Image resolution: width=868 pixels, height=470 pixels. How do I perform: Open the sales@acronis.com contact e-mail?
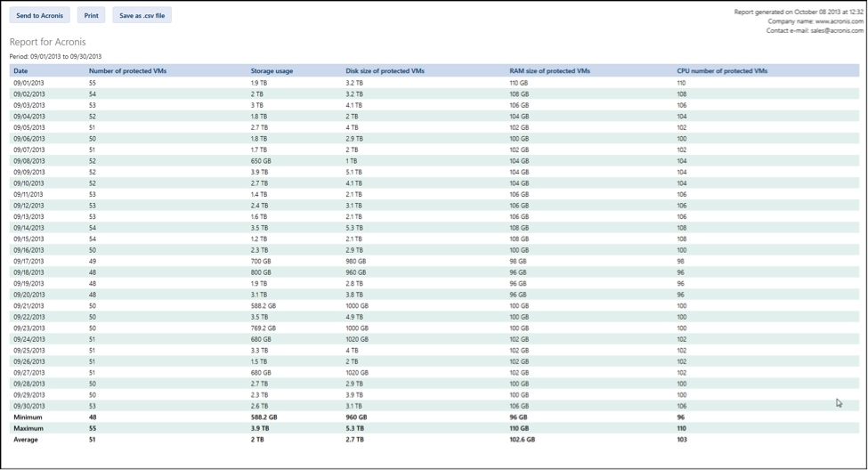[837, 30]
